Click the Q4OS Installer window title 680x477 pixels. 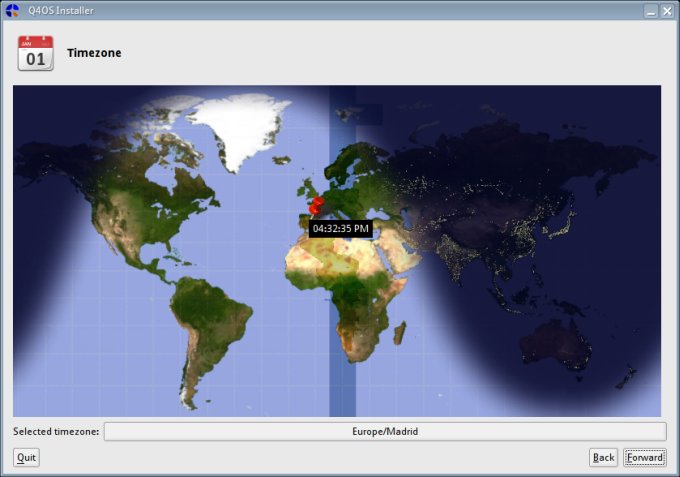(61, 10)
